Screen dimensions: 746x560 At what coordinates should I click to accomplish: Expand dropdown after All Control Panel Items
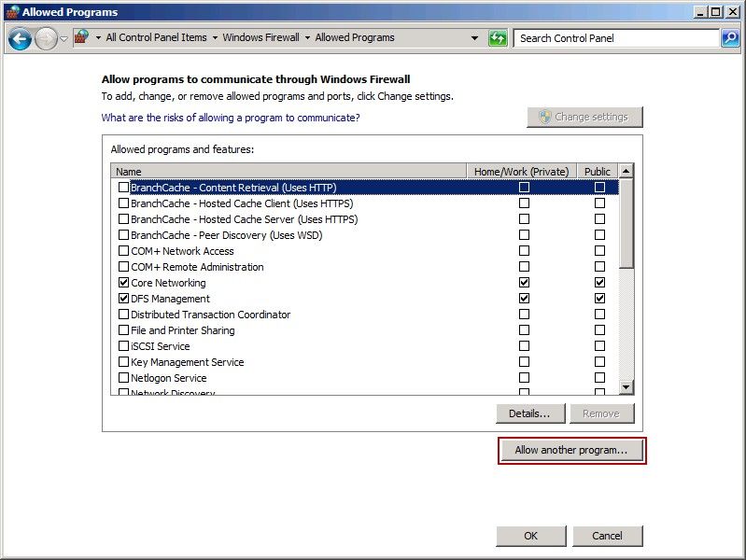215,37
